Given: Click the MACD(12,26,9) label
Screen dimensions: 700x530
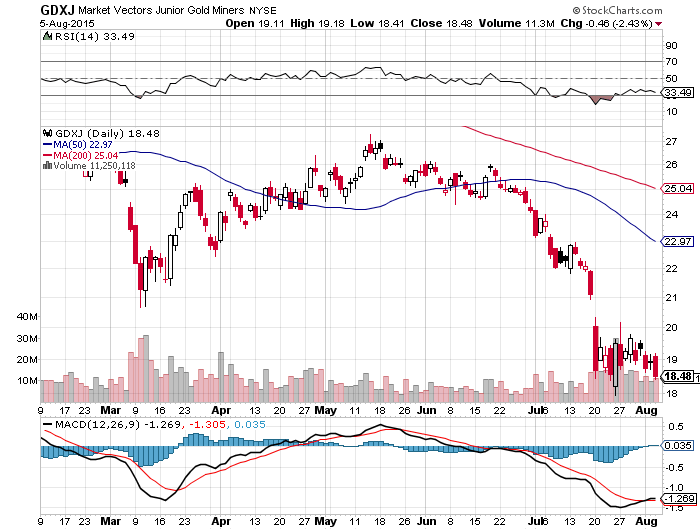Looking at the screenshot, I should (97, 424).
